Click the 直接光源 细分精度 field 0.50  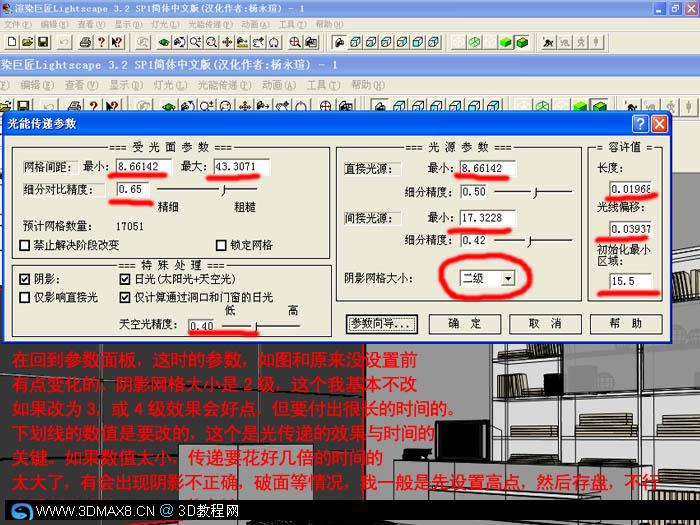pyautogui.click(x=475, y=192)
